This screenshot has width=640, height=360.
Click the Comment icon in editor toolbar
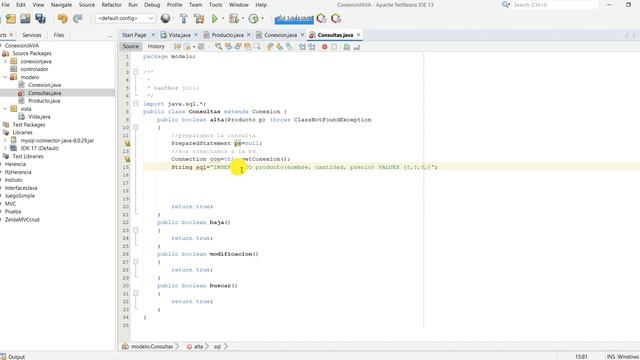click(347, 47)
